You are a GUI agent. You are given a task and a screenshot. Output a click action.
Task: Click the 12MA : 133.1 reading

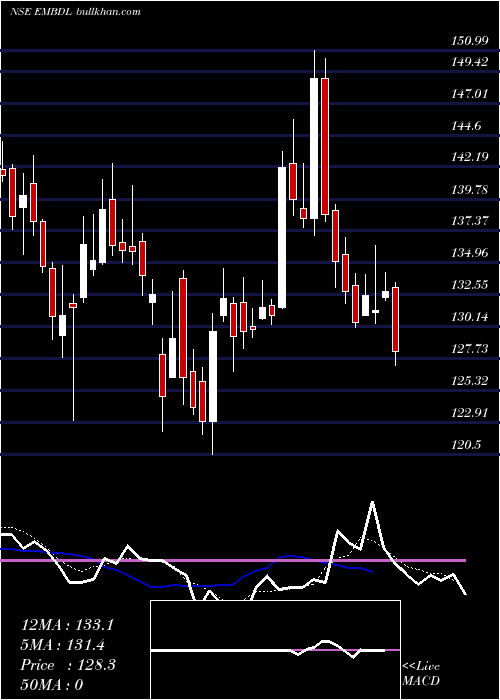coord(67,625)
